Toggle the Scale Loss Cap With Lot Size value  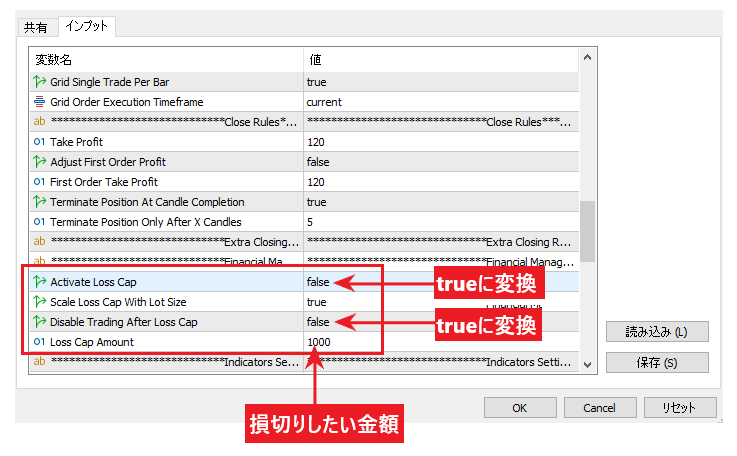[x=316, y=302]
